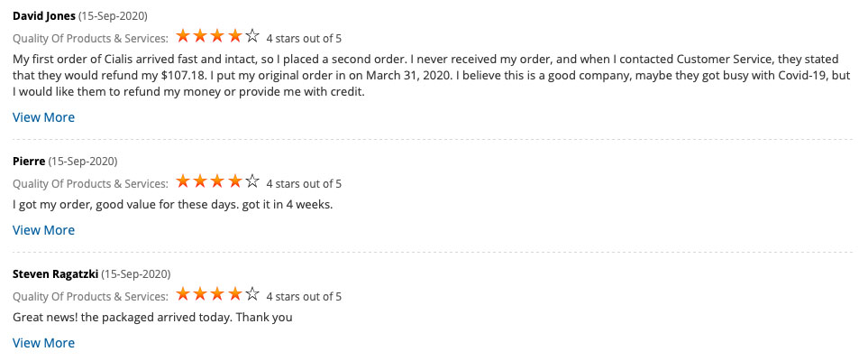Click Pierre's review text about good value

[173, 205]
